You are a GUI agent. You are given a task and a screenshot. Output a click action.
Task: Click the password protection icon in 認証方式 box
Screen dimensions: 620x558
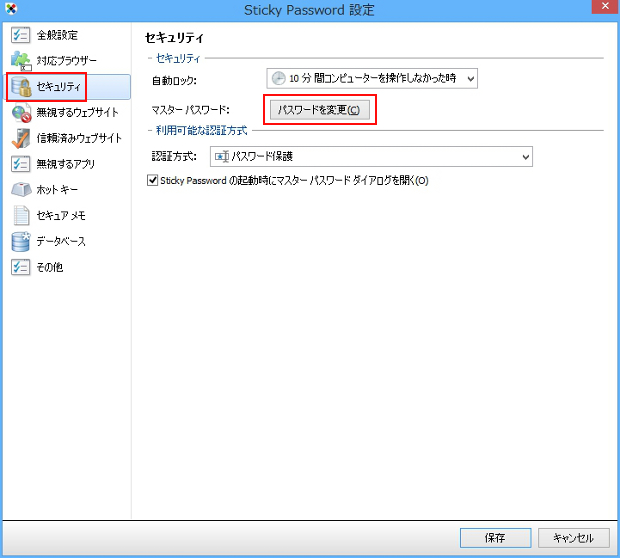point(222,157)
